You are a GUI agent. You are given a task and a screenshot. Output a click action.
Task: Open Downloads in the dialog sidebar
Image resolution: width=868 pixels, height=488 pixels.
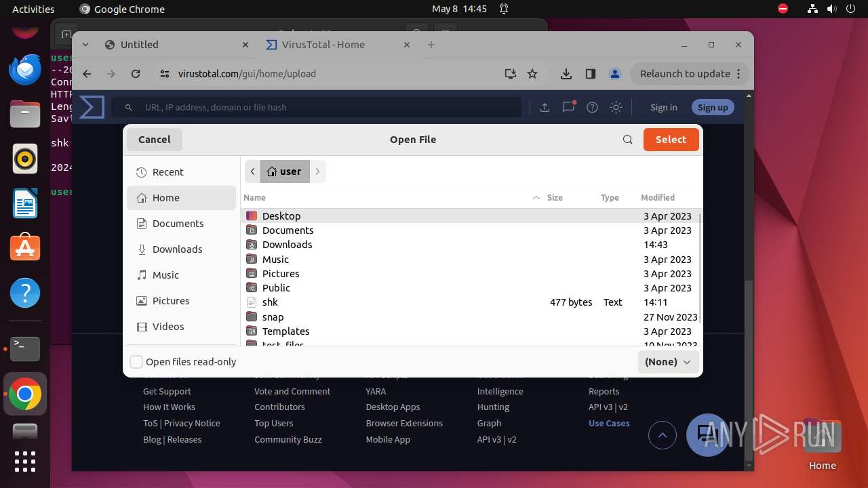(181, 249)
